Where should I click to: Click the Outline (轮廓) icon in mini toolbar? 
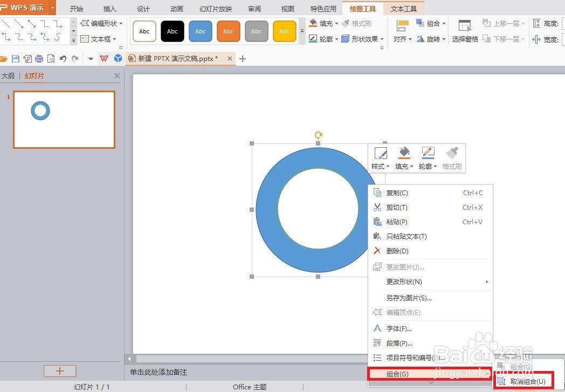coord(428,153)
